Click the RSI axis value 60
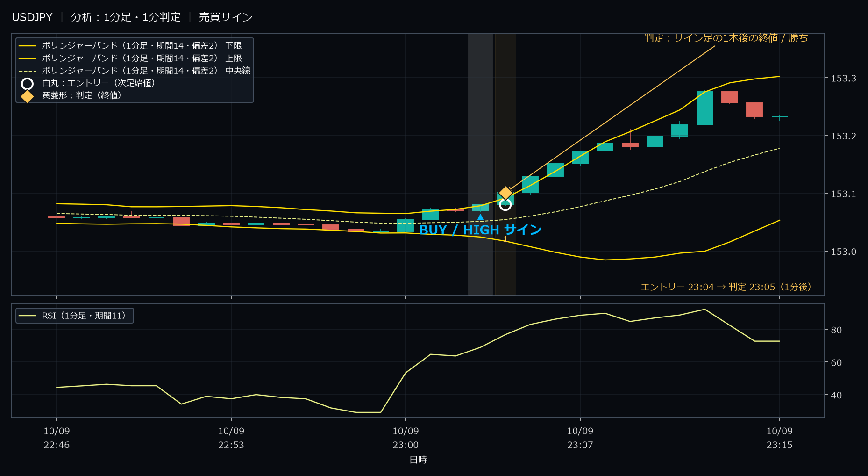The width and height of the screenshot is (868, 476). [x=836, y=362]
